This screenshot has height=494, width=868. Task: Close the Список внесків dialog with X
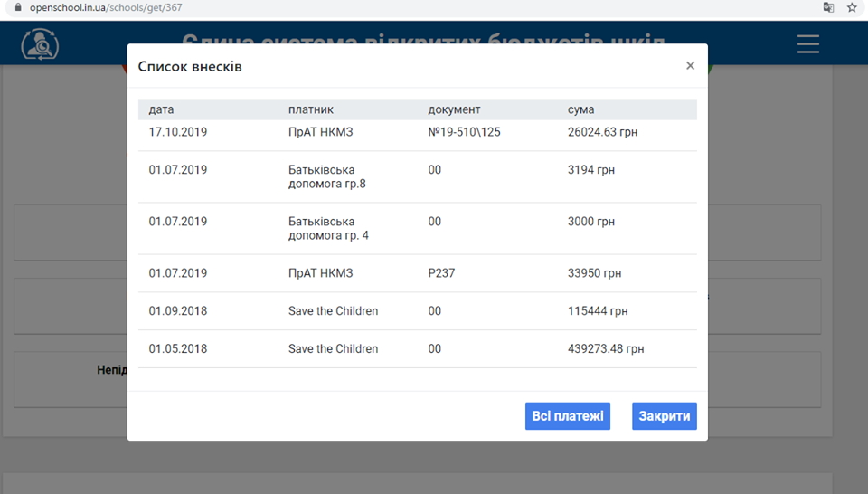(690, 66)
